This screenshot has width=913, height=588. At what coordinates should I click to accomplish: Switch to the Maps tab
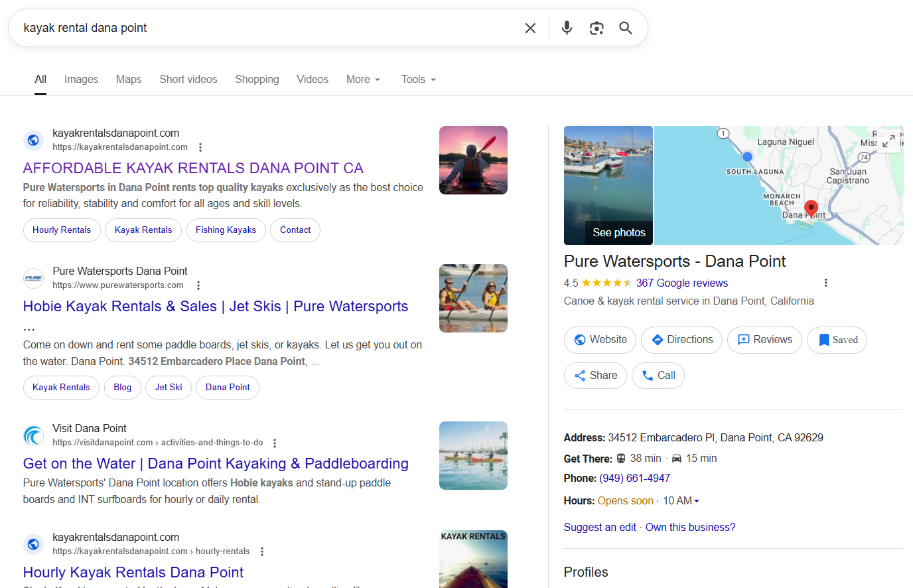tap(129, 80)
